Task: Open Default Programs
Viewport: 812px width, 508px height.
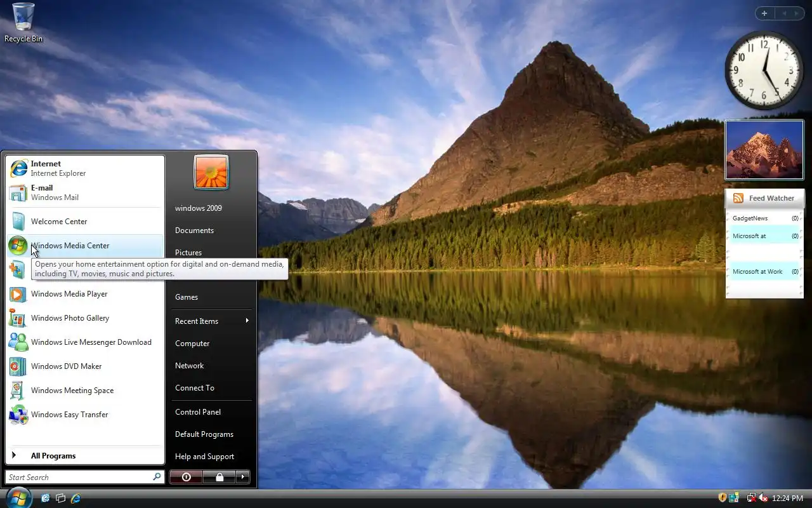Action: coord(211,434)
